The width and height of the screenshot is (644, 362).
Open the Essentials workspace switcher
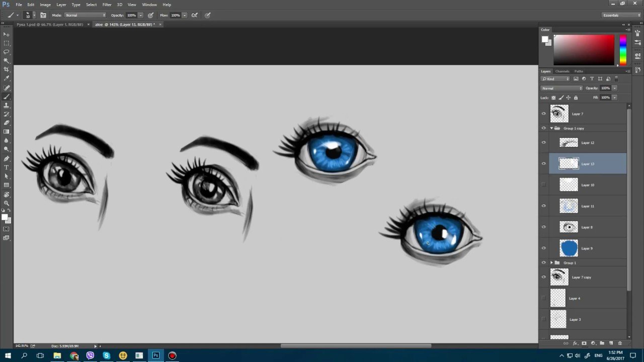click(x=614, y=15)
